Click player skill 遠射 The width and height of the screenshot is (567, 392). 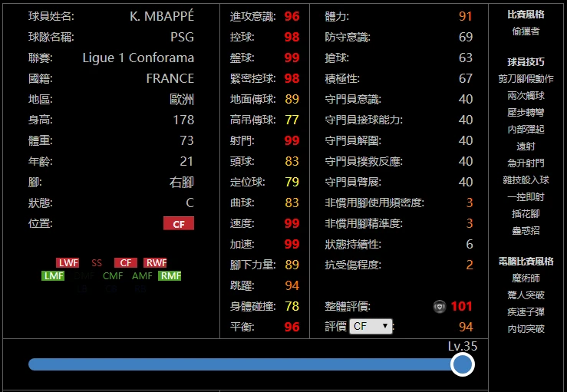tap(526, 147)
